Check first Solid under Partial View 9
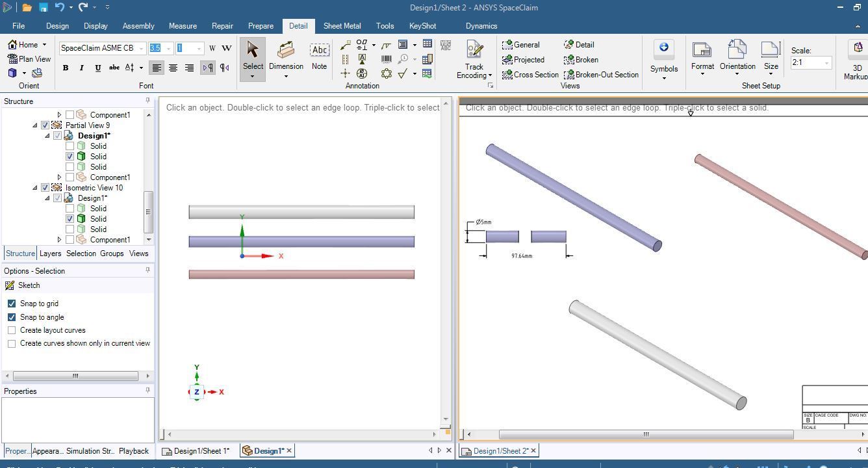The image size is (868, 468). click(x=70, y=146)
